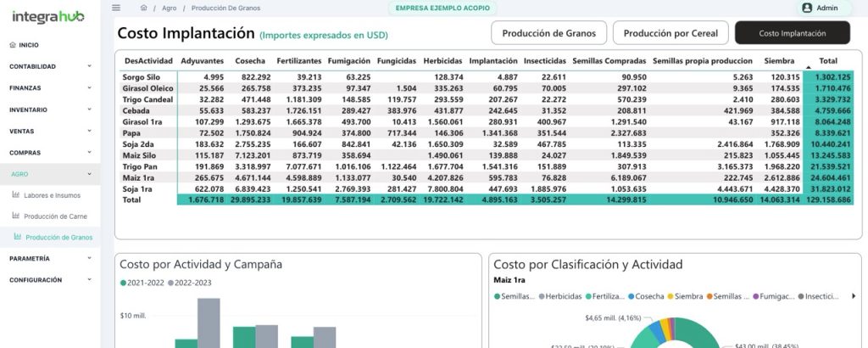Screen dimensions: 868x348
Task: Click the home icon in breadcrumb
Action: (x=144, y=8)
